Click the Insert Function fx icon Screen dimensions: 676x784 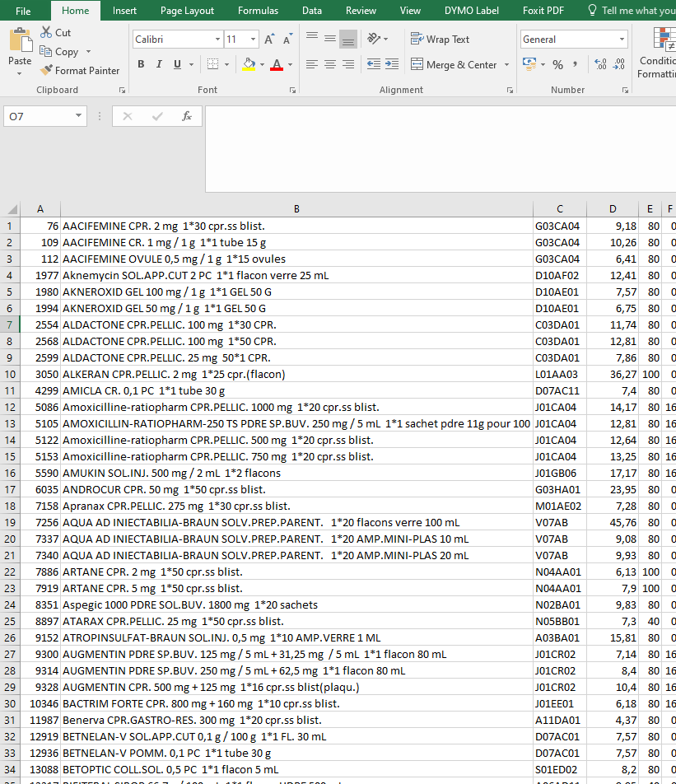187,116
